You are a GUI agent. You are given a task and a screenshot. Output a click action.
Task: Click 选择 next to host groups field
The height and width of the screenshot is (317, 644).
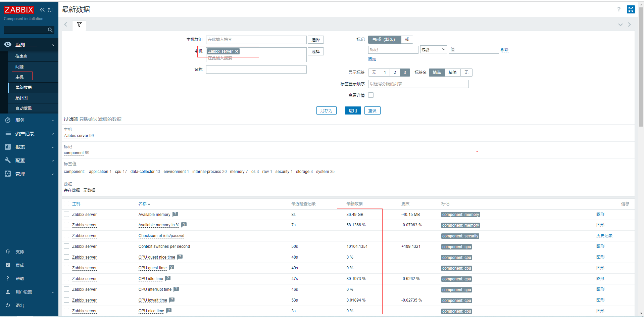[315, 40]
